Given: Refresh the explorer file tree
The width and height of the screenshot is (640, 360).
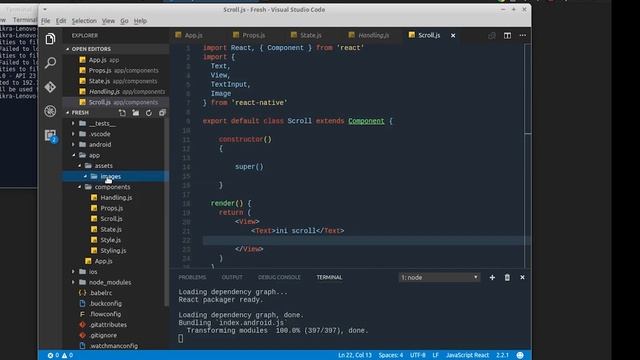Looking at the screenshot, I should tap(149, 113).
